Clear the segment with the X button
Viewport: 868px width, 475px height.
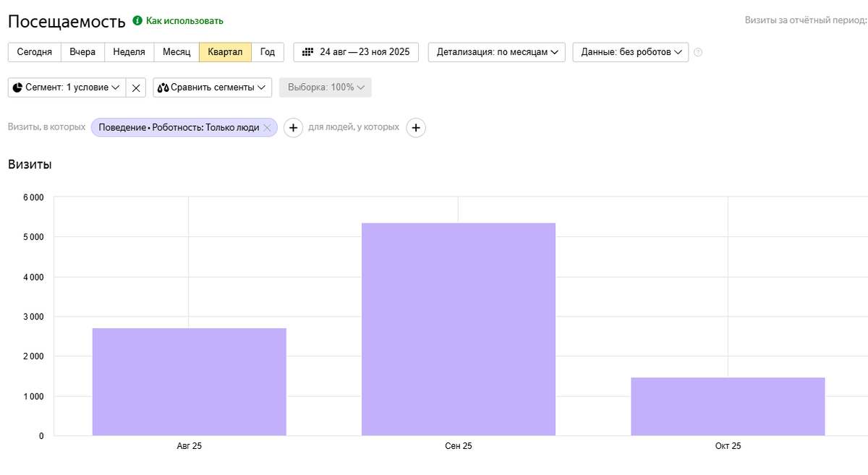136,87
